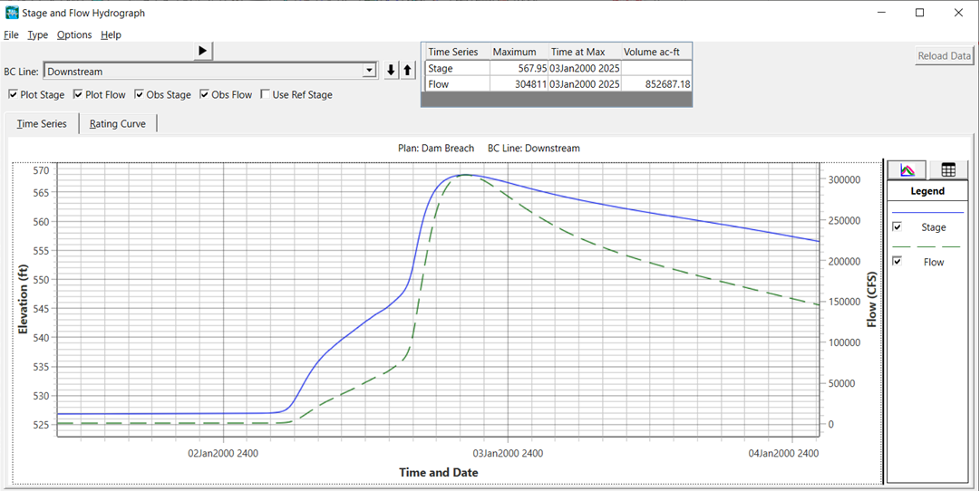Hide the Stage series in legend
Image resolution: width=980 pixels, height=491 pixels.
(898, 227)
